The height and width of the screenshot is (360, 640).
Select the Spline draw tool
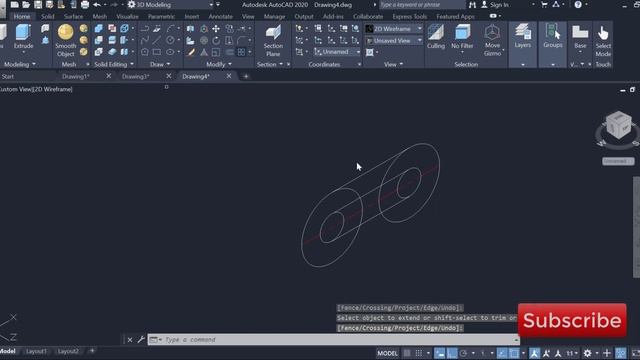(x=144, y=40)
